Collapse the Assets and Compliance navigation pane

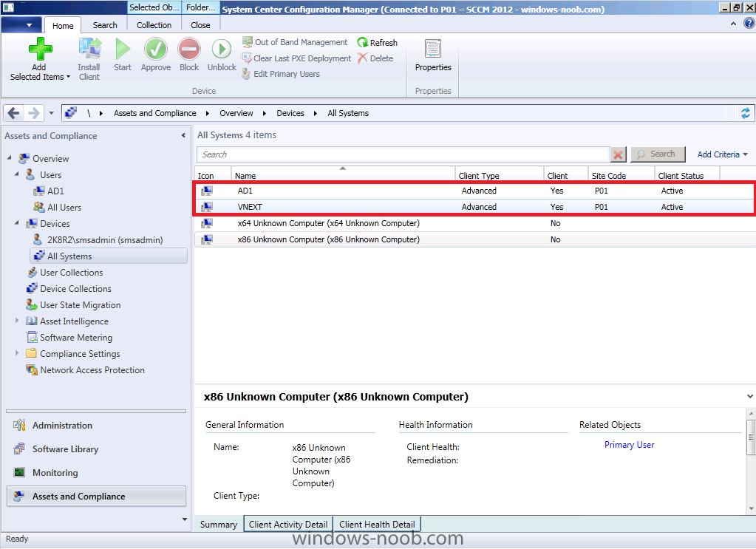pyautogui.click(x=183, y=135)
